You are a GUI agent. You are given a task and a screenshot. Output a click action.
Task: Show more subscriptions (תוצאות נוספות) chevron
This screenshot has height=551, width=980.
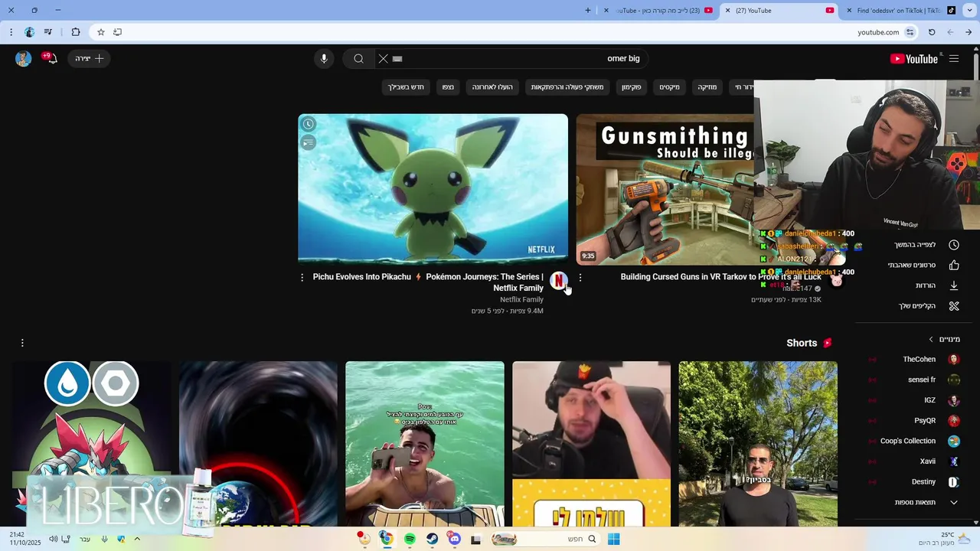pos(954,503)
